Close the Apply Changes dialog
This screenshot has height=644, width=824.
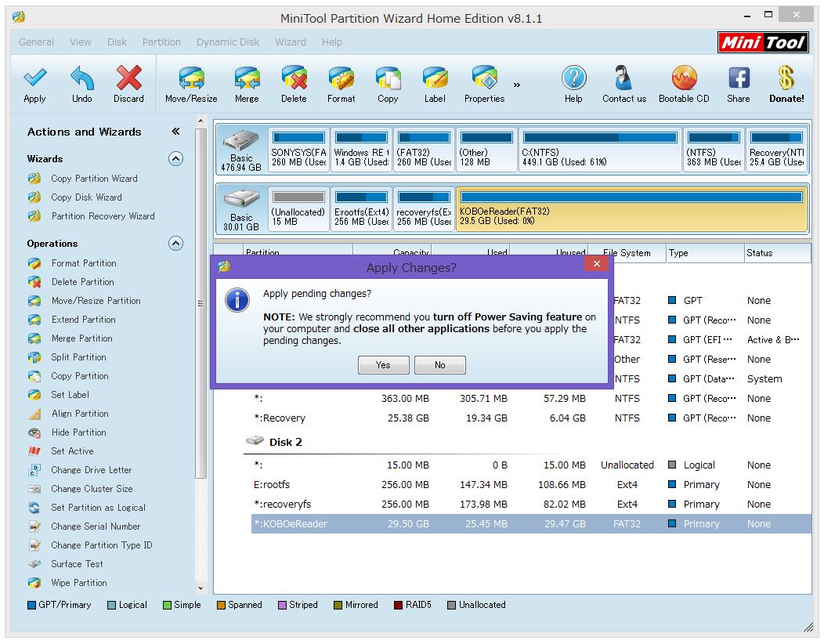[x=596, y=264]
